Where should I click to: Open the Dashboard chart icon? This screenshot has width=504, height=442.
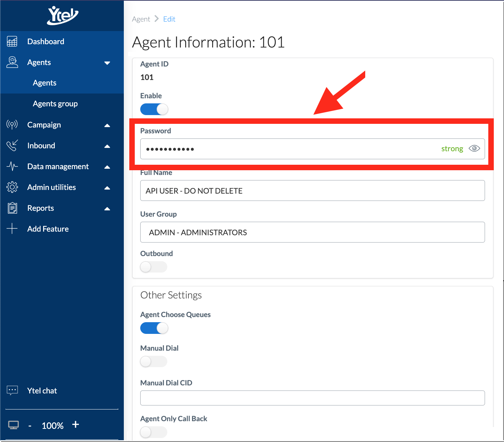coord(12,42)
